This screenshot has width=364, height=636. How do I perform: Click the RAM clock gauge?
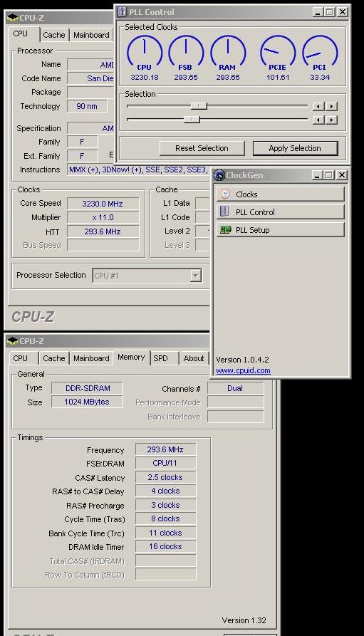(228, 53)
